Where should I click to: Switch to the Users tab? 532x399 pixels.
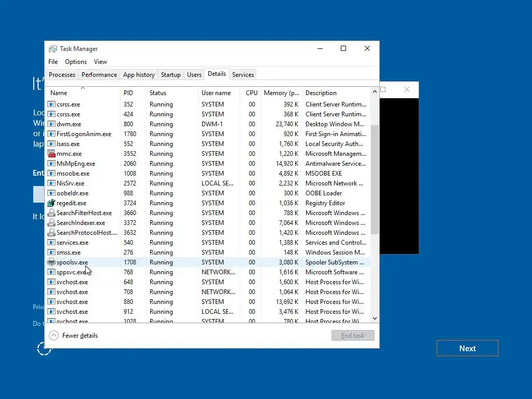(x=194, y=75)
